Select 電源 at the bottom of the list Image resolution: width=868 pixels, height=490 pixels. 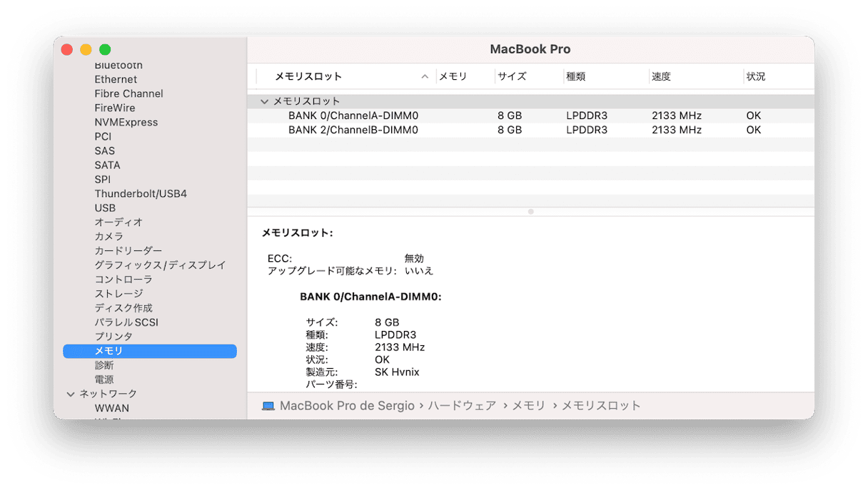[104, 379]
